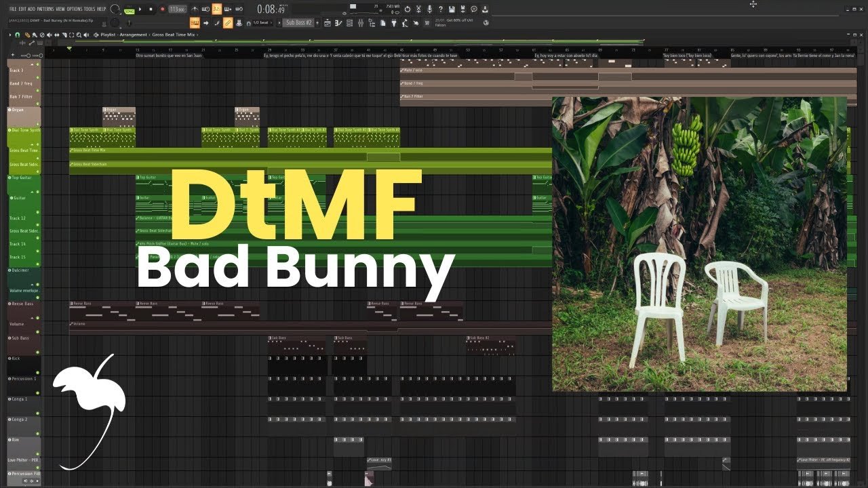Open the FILE menu
The height and width of the screenshot is (488, 868).
pos(13,9)
